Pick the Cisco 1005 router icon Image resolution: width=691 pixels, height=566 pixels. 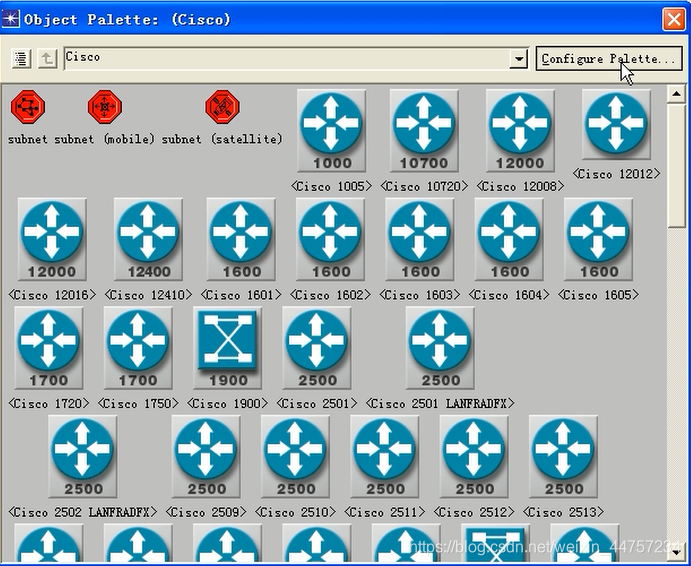[331, 130]
